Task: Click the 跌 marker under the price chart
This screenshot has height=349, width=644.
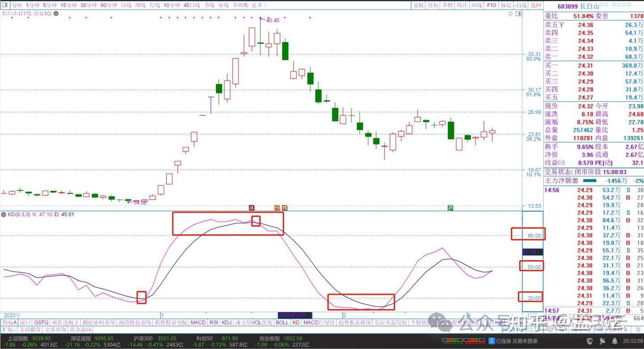Action: 451,208
